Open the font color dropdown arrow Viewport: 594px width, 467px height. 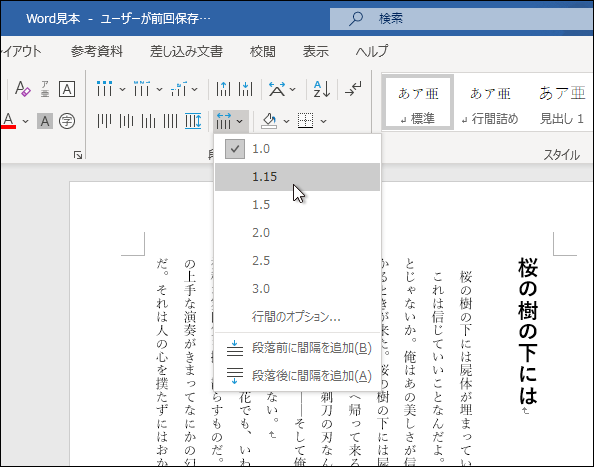pyautogui.click(x=25, y=122)
